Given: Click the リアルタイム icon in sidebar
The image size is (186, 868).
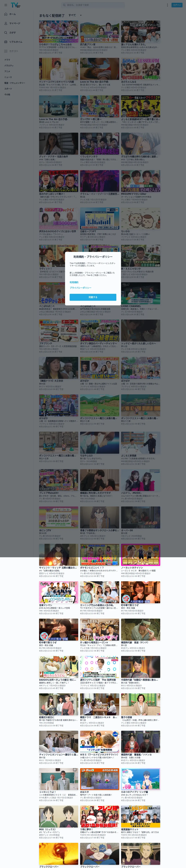Looking at the screenshot, I should coord(6,42).
